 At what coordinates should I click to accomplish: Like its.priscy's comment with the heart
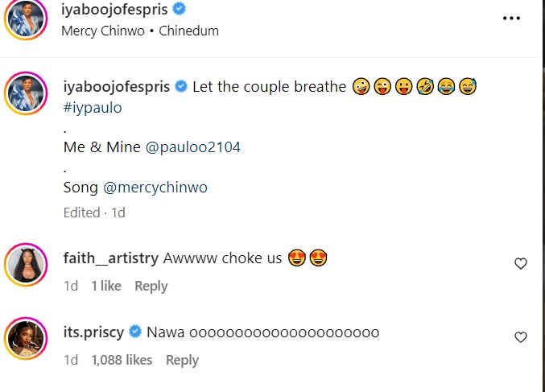pyautogui.click(x=521, y=337)
